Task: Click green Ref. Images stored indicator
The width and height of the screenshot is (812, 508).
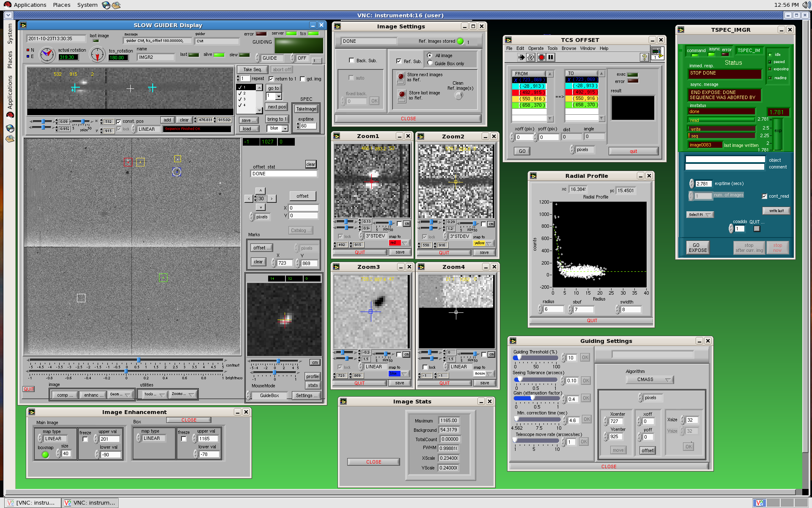Action: tap(460, 41)
